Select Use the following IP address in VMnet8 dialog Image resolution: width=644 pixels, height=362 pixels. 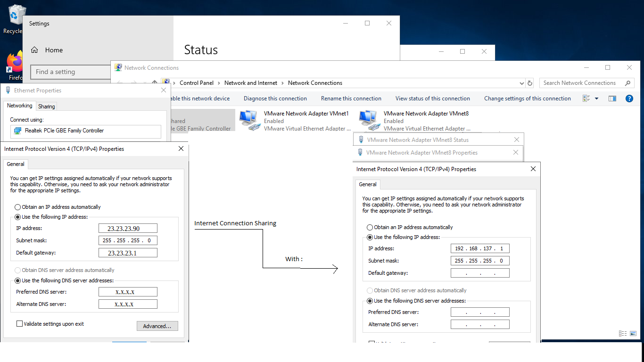(370, 237)
